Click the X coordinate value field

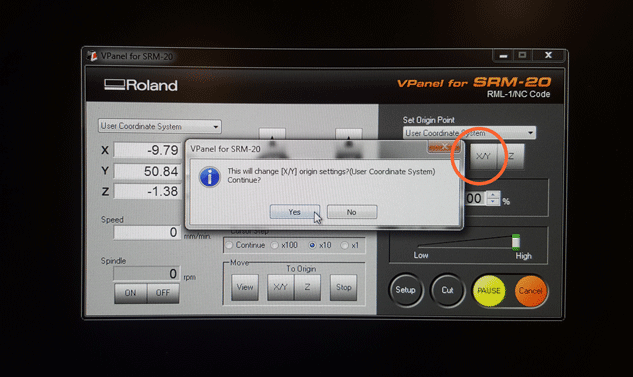pos(147,150)
